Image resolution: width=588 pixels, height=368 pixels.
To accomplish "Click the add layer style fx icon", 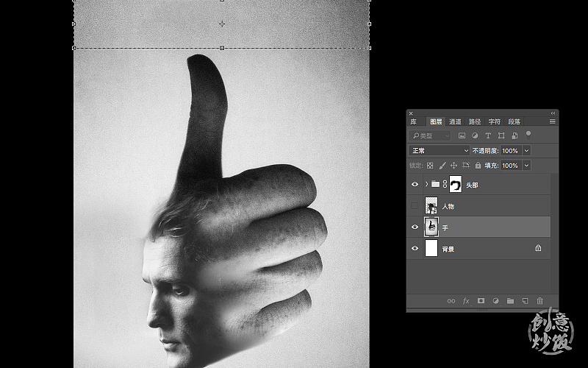I will click(x=466, y=301).
